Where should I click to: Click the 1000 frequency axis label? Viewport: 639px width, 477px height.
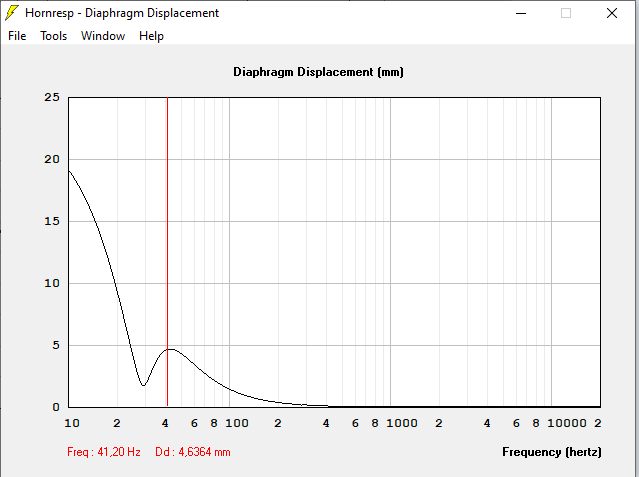pos(402,423)
